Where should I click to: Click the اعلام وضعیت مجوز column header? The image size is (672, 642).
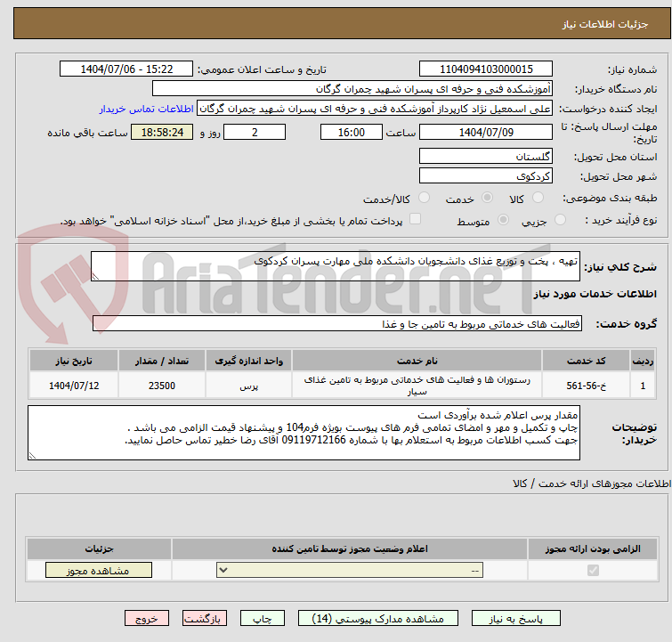[350, 549]
